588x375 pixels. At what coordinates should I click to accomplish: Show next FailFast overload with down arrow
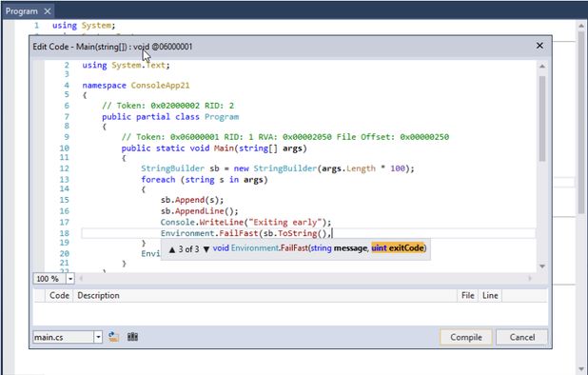[x=206, y=249]
